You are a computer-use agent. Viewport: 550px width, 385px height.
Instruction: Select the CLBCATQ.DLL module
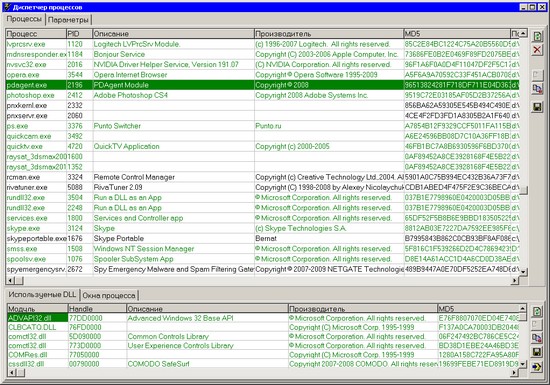tap(263, 327)
